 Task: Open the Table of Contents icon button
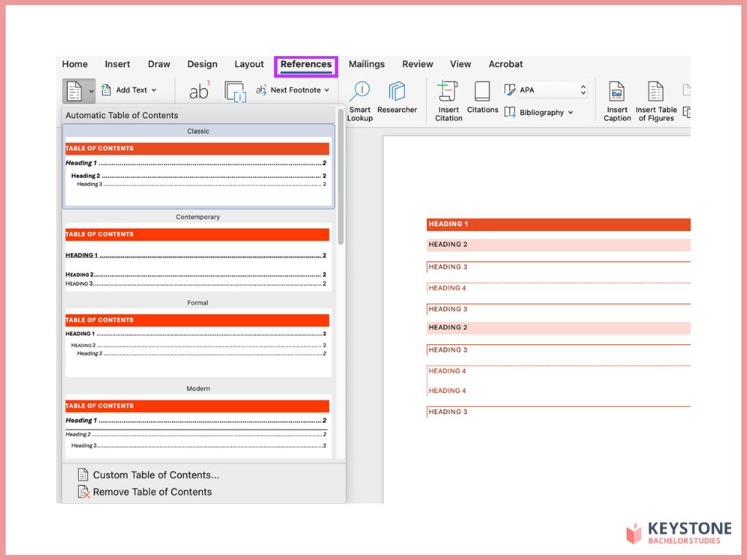[x=74, y=90]
